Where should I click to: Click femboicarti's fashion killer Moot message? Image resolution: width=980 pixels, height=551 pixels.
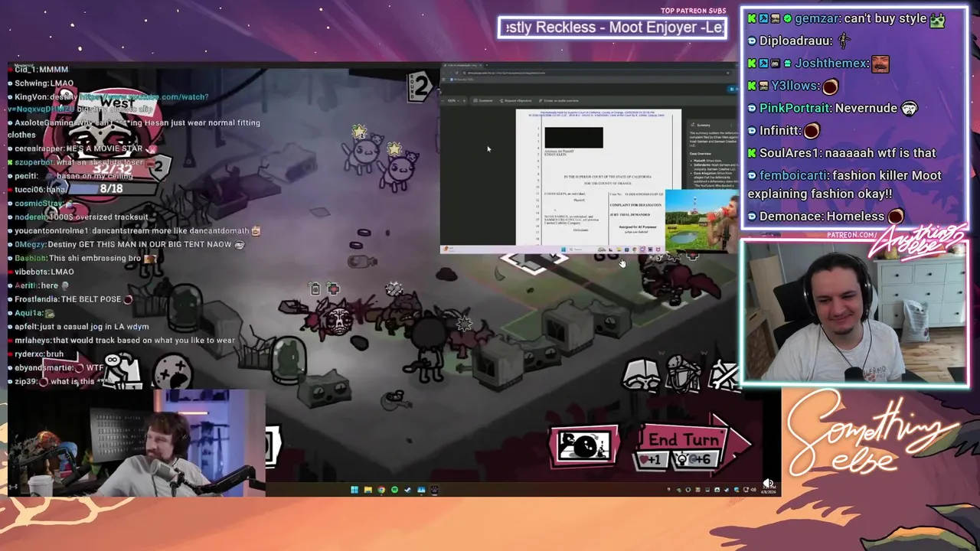pyautogui.click(x=847, y=184)
